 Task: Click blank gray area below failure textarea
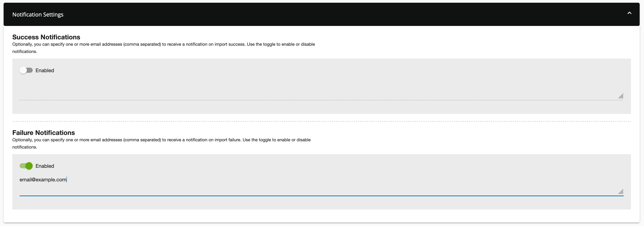[x=321, y=203]
